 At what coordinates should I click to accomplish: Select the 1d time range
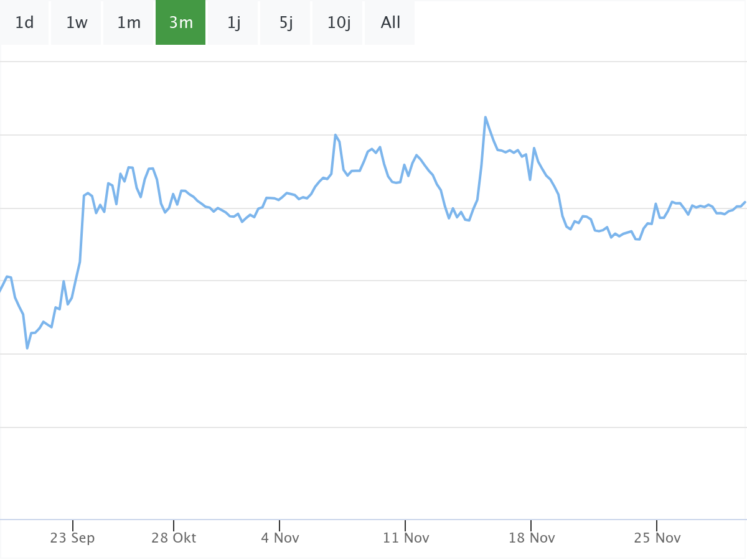pyautogui.click(x=24, y=23)
